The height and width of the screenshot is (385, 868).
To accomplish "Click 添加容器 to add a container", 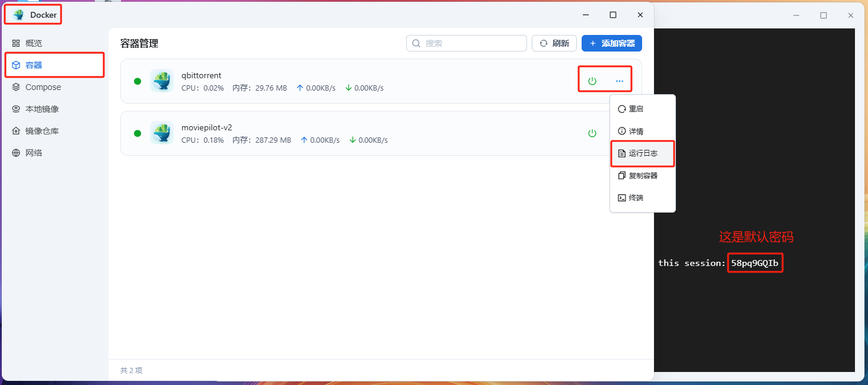I will [612, 43].
